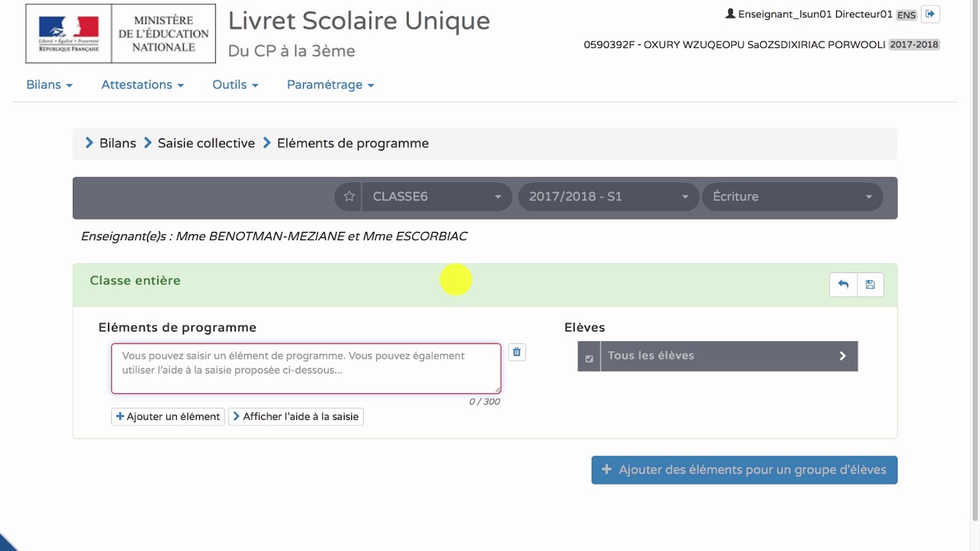Screen dimensions: 980x551
Task: Open the 2017/2018 - S1 period dropdown
Action: click(x=609, y=197)
